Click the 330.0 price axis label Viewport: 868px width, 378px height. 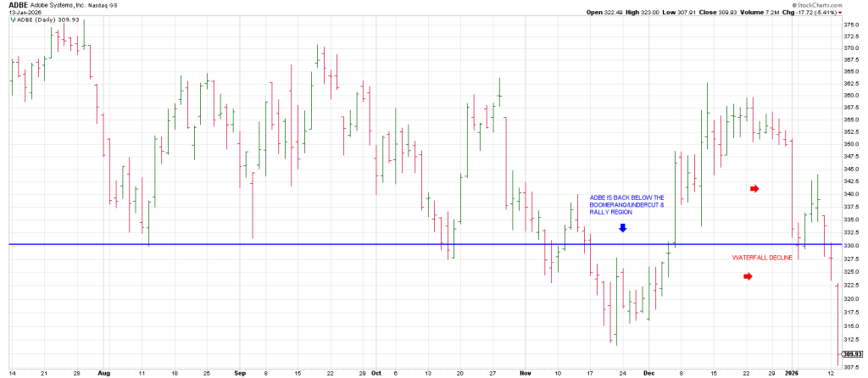click(850, 245)
